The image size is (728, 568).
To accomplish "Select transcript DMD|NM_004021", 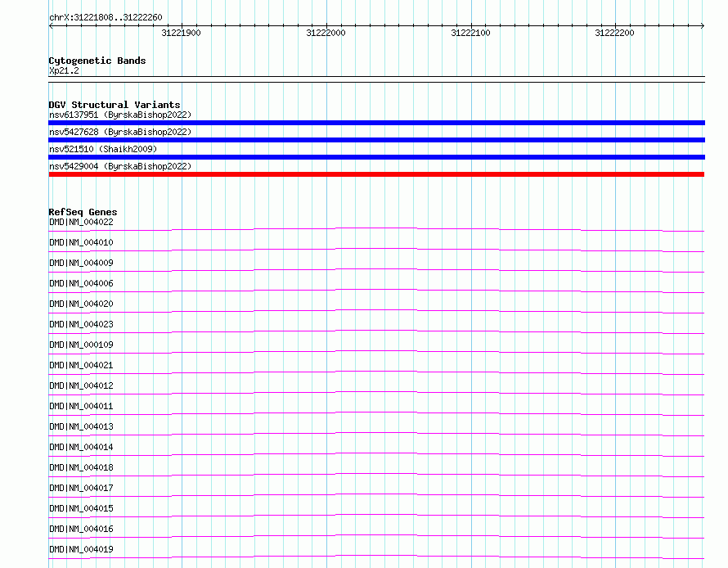I will (81, 365).
